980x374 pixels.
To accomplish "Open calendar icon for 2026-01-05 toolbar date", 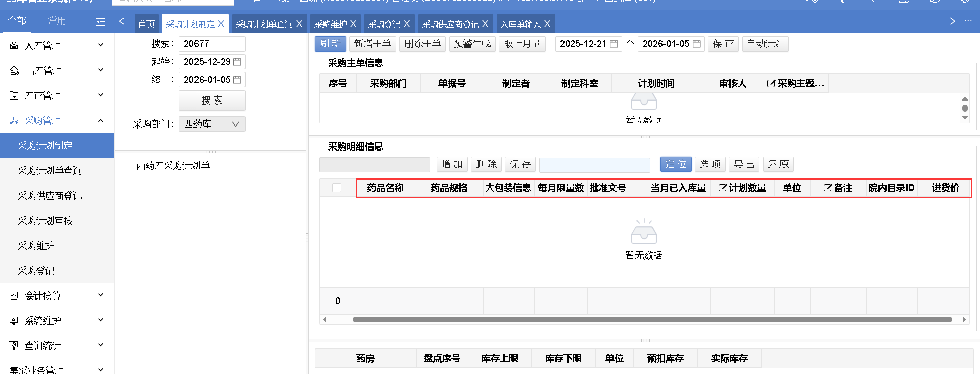I will coord(697,44).
